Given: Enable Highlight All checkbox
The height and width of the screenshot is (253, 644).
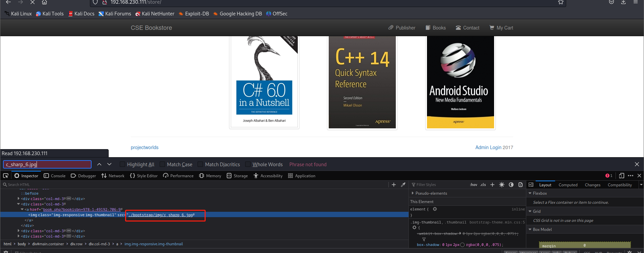Looking at the screenshot, I should click(x=122, y=164).
